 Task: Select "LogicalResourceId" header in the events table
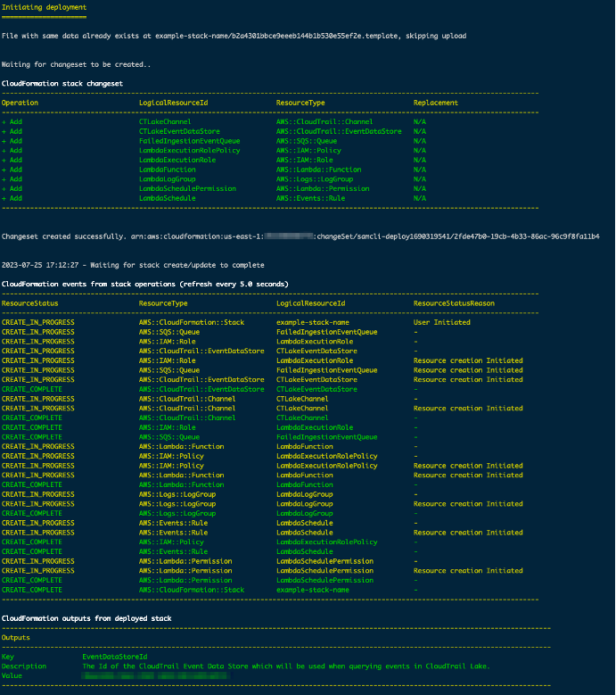tap(311, 303)
